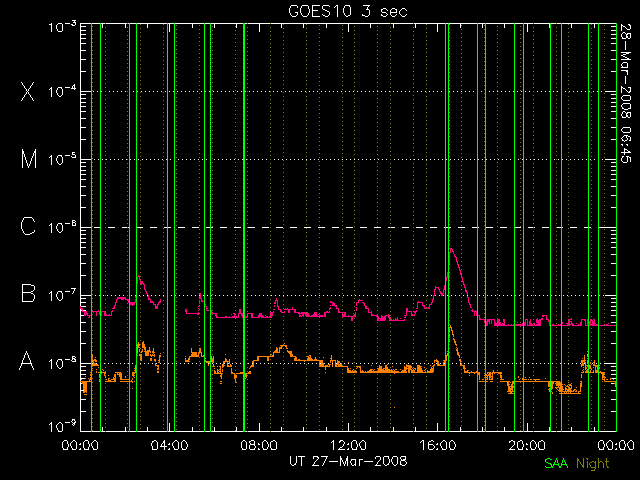Select the X flare class label
This screenshot has height=480, width=640.
(x=27, y=91)
